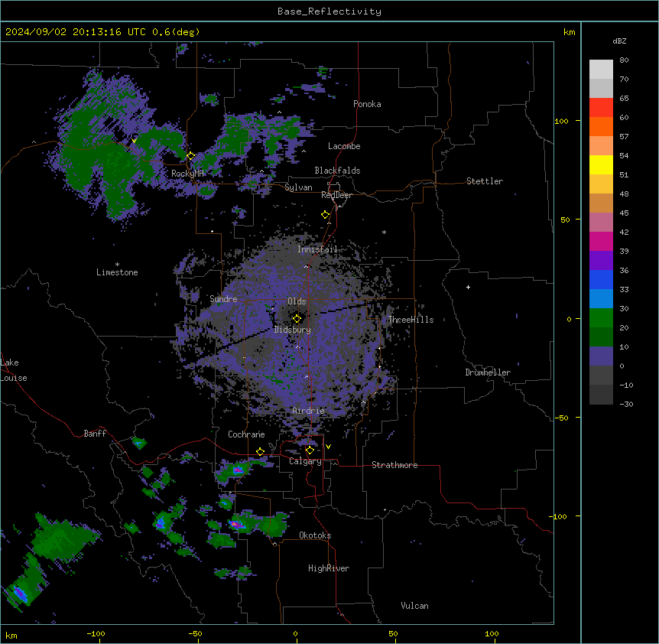The width and height of the screenshot is (659, 644).
Task: Click the Sundre label
Action: point(223,299)
